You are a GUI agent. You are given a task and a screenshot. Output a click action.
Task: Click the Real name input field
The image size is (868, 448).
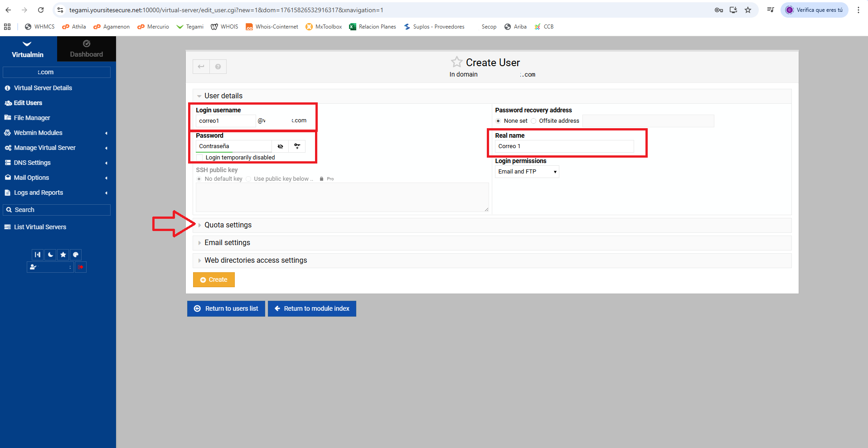coord(564,146)
